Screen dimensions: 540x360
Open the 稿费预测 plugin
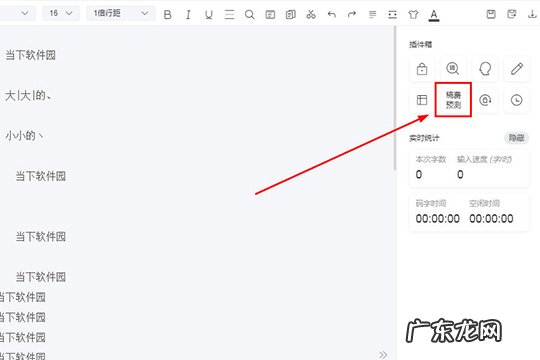pyautogui.click(x=453, y=100)
